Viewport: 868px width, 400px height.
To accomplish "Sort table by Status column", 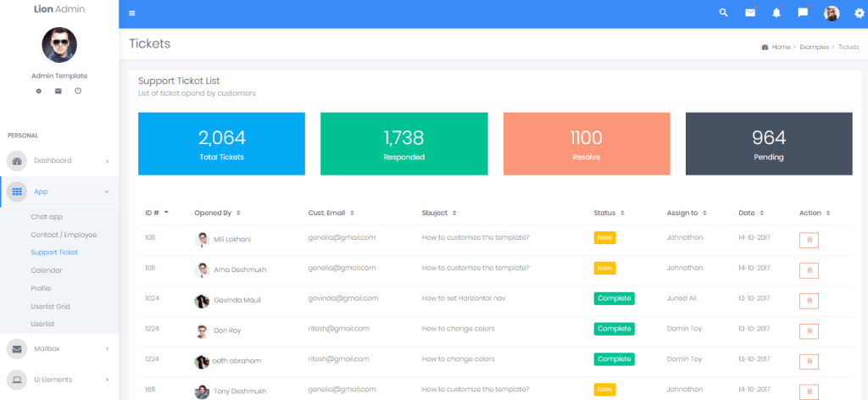I will (x=609, y=213).
